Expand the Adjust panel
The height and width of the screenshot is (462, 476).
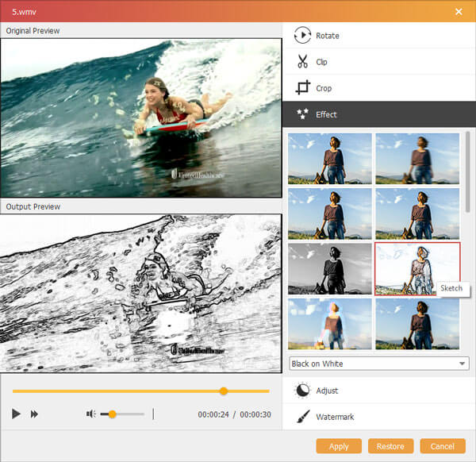[x=327, y=391]
